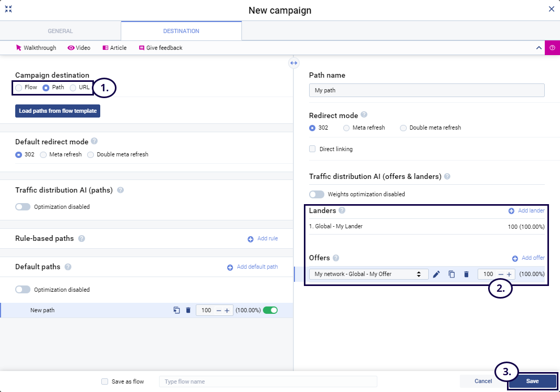Toggle the New path enabled switch
Viewport: 560px width, 392px height.
click(270, 310)
